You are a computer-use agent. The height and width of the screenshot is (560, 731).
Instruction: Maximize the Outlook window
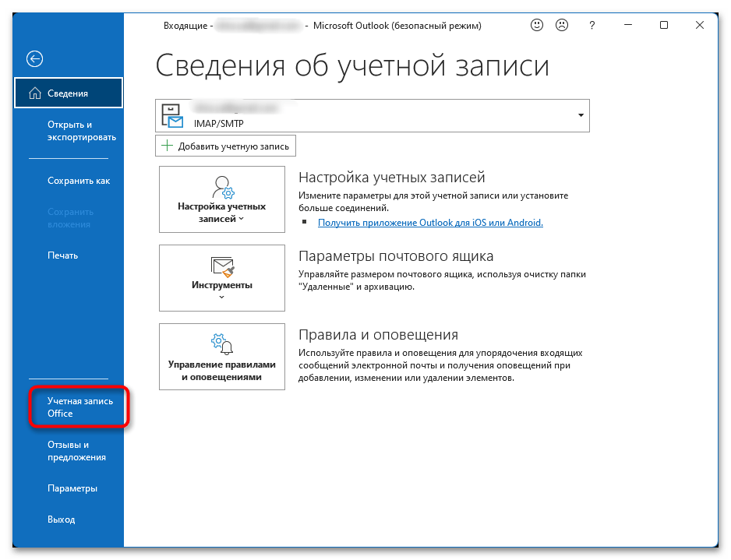pyautogui.click(x=664, y=25)
